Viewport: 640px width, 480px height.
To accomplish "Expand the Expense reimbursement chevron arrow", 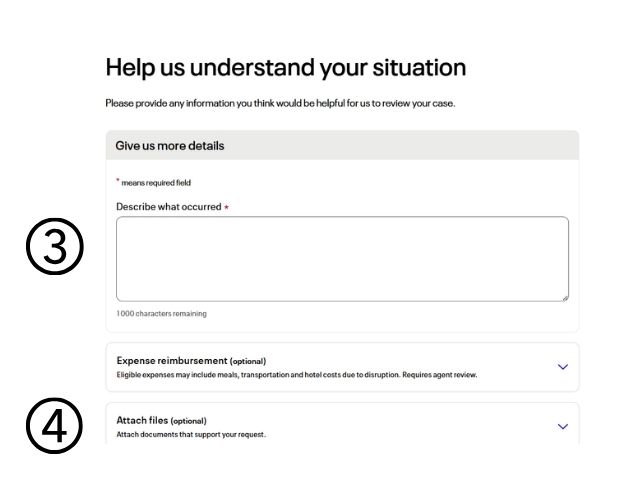I will pyautogui.click(x=563, y=367).
